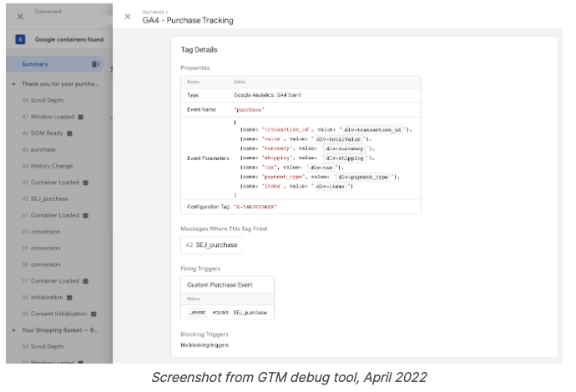The height and width of the screenshot is (392, 576).
Task: Click the dlv-totalValue variable chip
Action: (x=338, y=139)
